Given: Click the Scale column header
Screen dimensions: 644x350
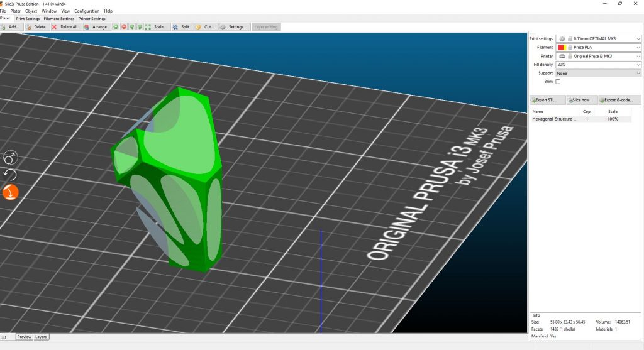Looking at the screenshot, I should point(613,112).
